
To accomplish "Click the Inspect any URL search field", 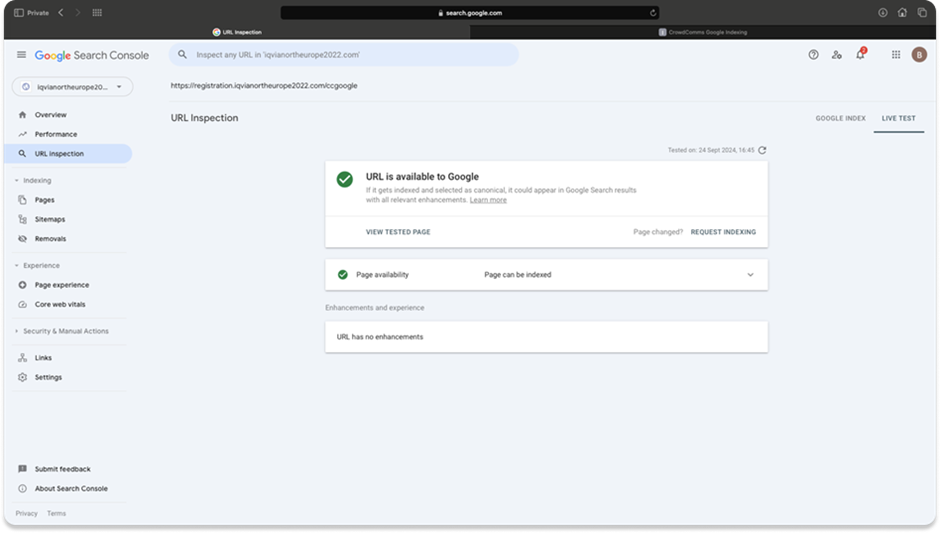I will tap(343, 55).
